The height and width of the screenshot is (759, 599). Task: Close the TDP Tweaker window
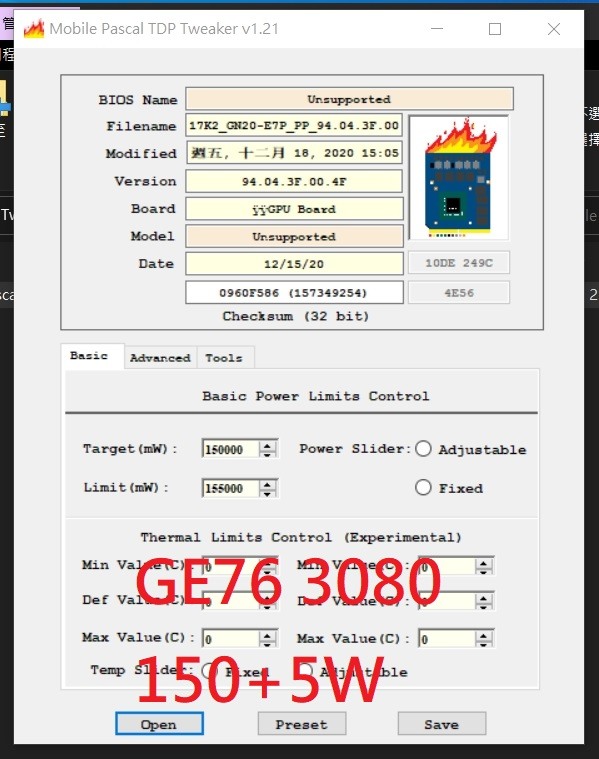[554, 29]
